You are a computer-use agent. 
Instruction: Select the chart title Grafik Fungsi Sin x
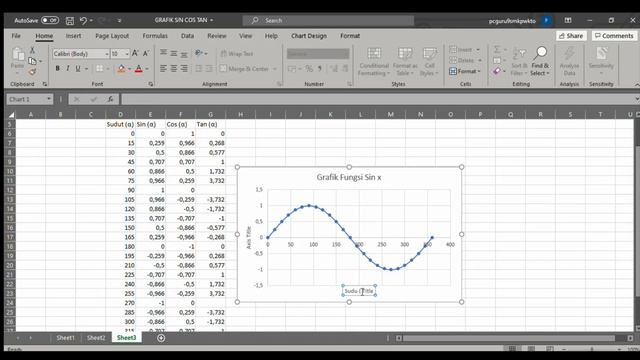coord(349,178)
